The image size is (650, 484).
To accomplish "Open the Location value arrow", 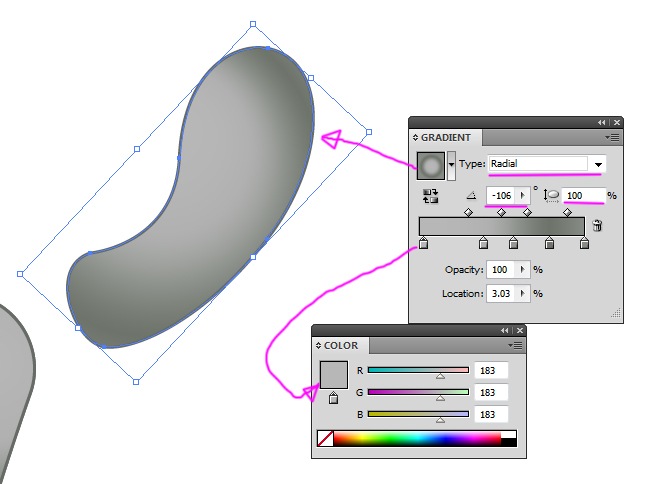I will 523,294.
